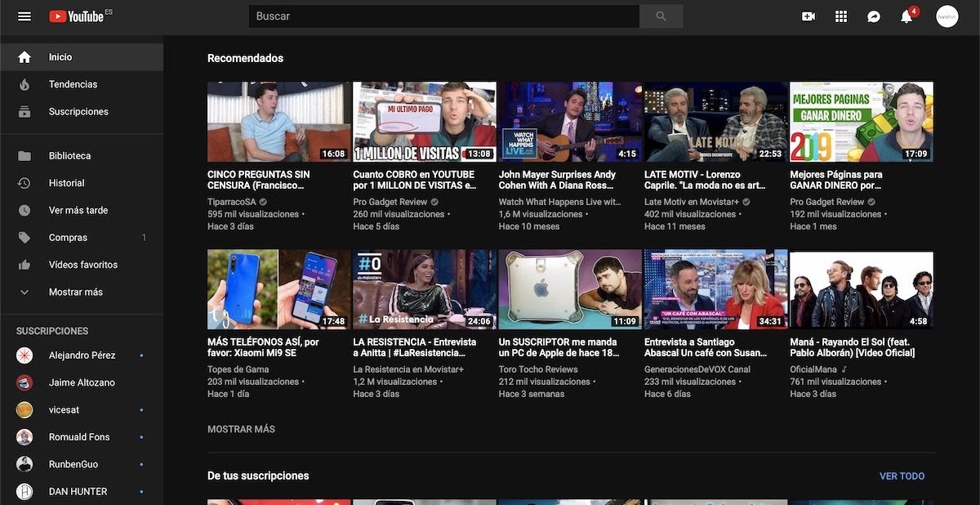Click DAN HUNTER channel avatar

click(x=24, y=491)
